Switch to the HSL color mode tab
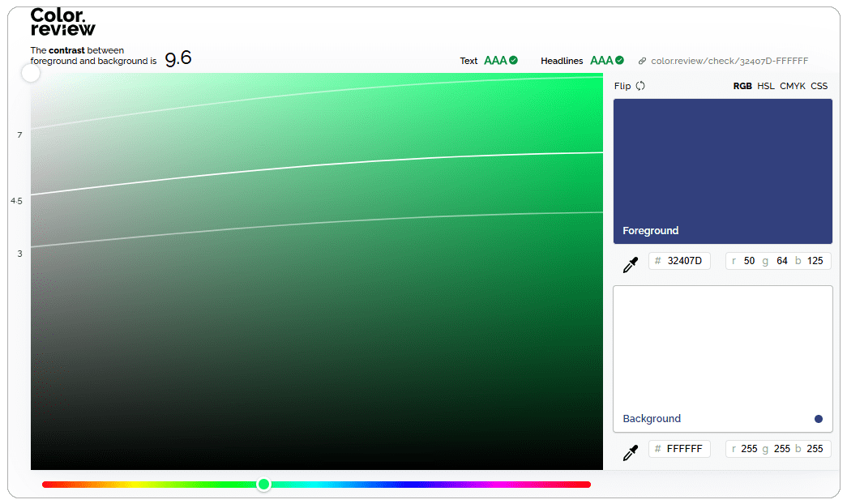 click(766, 86)
